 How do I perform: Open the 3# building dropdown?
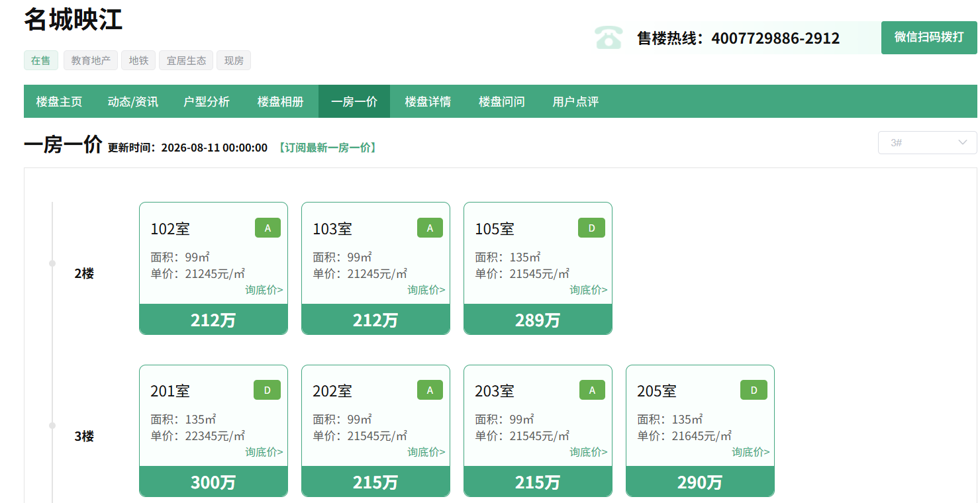pos(927,142)
